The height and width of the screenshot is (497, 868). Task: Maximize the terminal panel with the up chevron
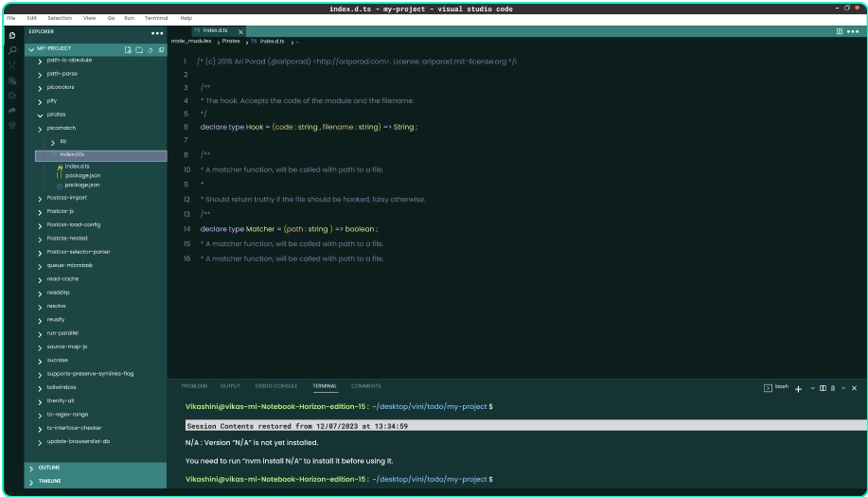click(843, 388)
